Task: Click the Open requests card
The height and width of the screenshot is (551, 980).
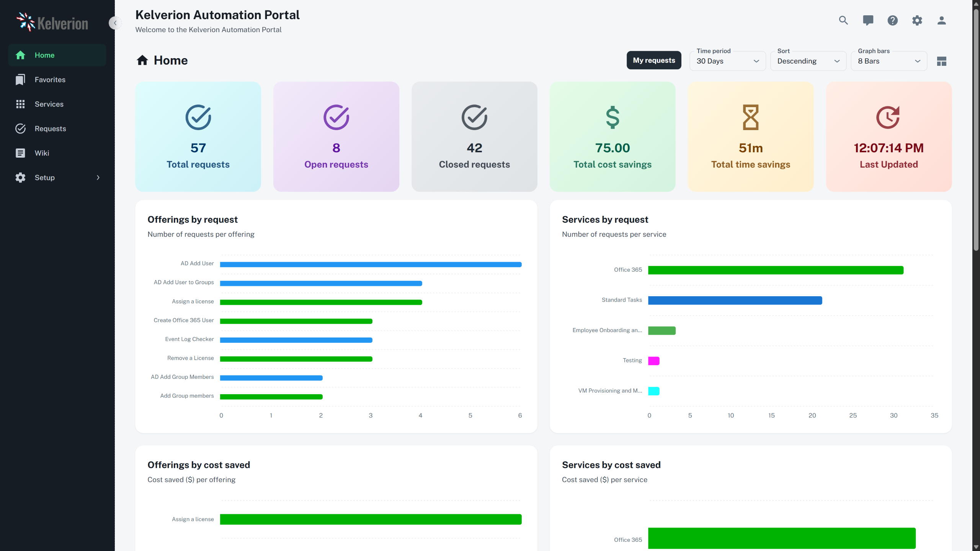Action: (336, 137)
